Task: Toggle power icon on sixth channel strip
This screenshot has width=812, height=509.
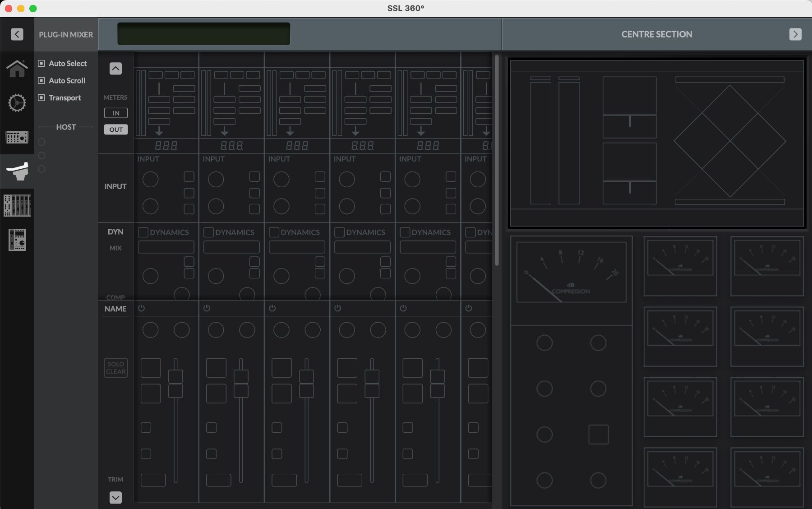Action: [x=469, y=308]
